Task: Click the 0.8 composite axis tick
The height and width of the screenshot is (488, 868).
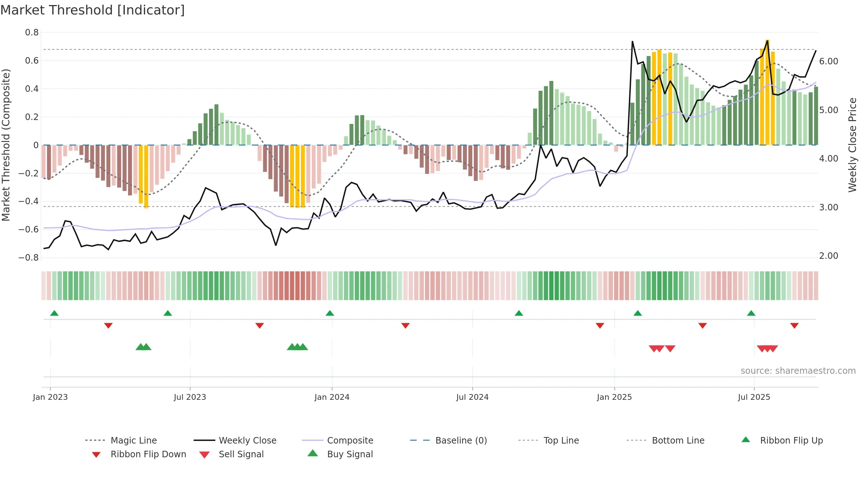Action: [32, 33]
